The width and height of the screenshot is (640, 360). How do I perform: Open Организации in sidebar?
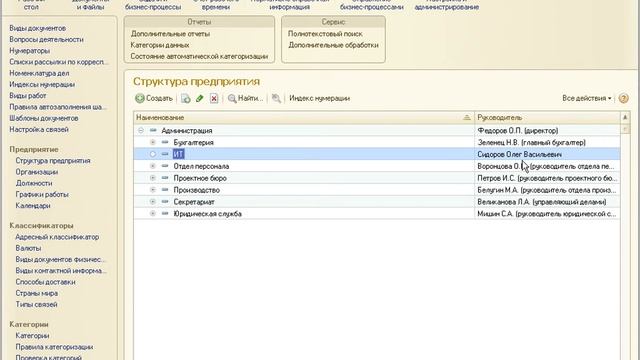click(37, 172)
